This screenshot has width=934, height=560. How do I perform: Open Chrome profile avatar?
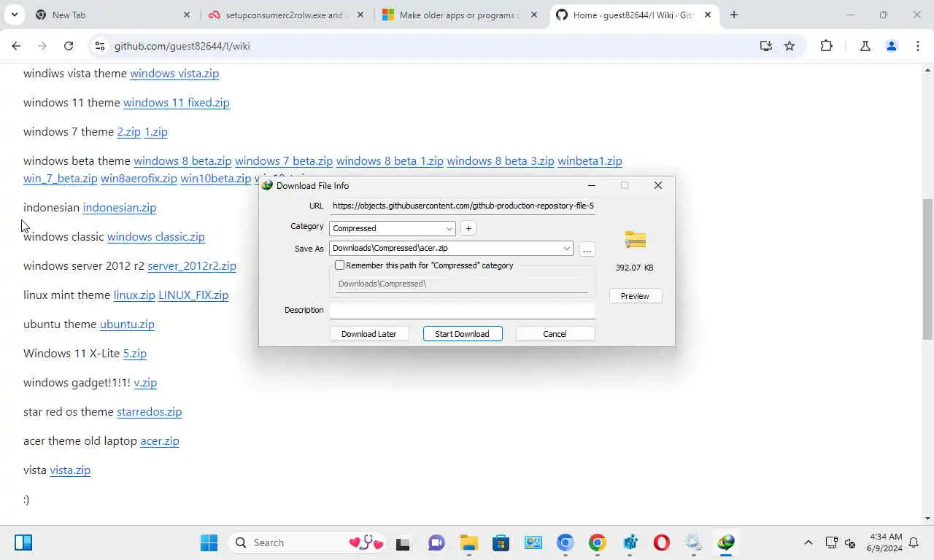[891, 46]
